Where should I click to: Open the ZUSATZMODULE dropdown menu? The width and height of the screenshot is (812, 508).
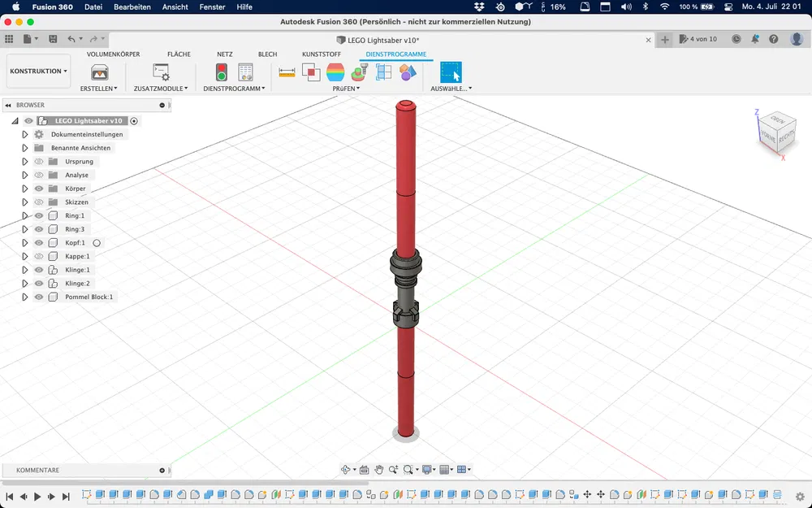(x=161, y=89)
